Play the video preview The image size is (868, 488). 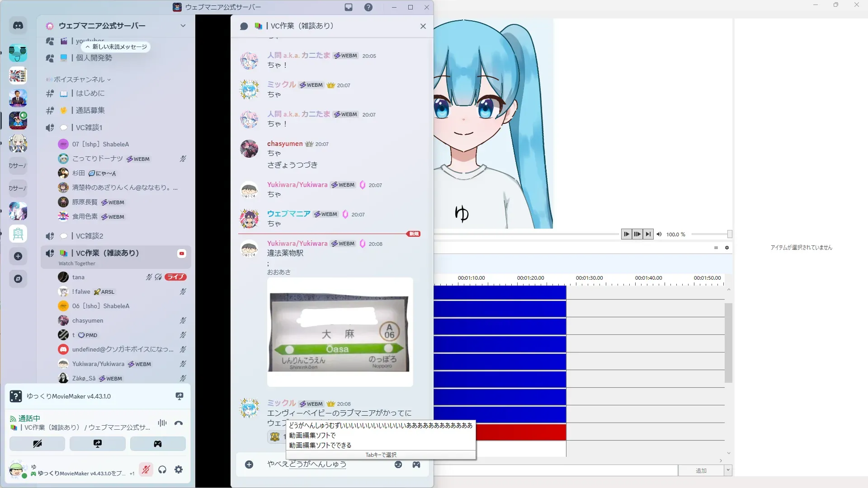[x=626, y=234]
